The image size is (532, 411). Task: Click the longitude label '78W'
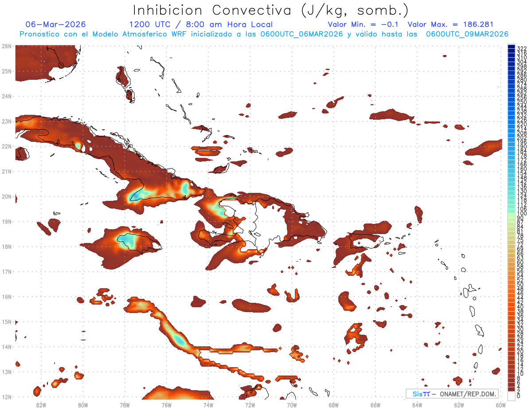click(125, 404)
